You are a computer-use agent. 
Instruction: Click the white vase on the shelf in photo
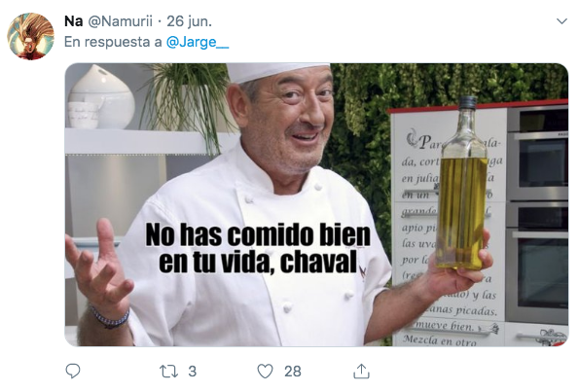click(x=101, y=96)
